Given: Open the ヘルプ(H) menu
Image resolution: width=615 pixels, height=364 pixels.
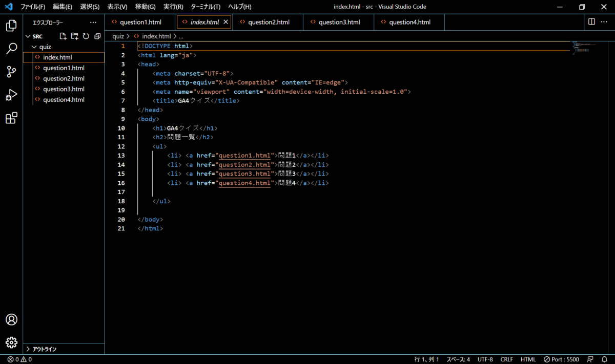Looking at the screenshot, I should [240, 7].
